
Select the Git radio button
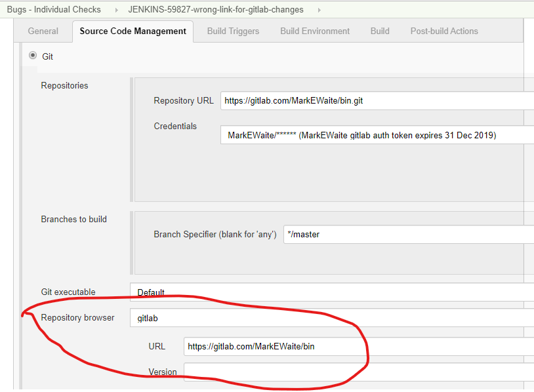point(33,55)
